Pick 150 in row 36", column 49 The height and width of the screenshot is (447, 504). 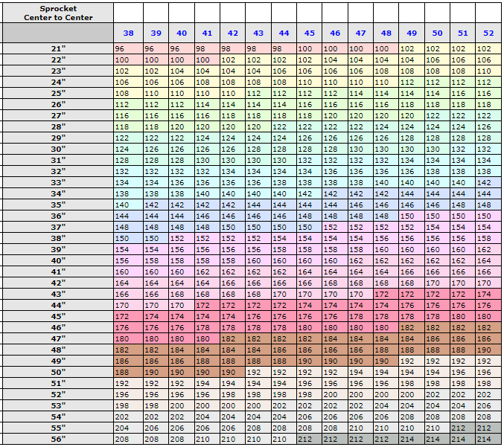point(412,216)
